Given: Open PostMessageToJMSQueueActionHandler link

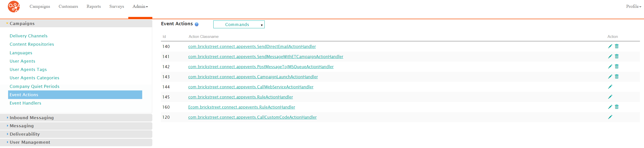Looking at the screenshot, I should point(261,67).
